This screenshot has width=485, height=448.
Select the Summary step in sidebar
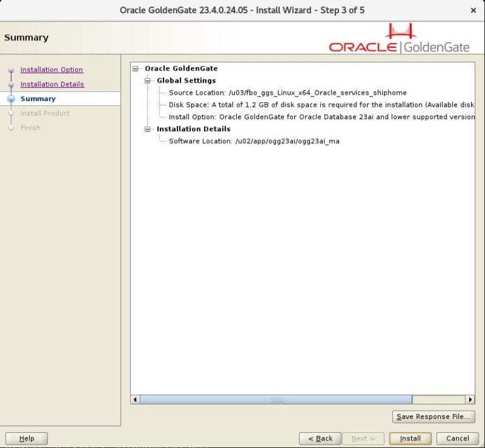click(38, 99)
